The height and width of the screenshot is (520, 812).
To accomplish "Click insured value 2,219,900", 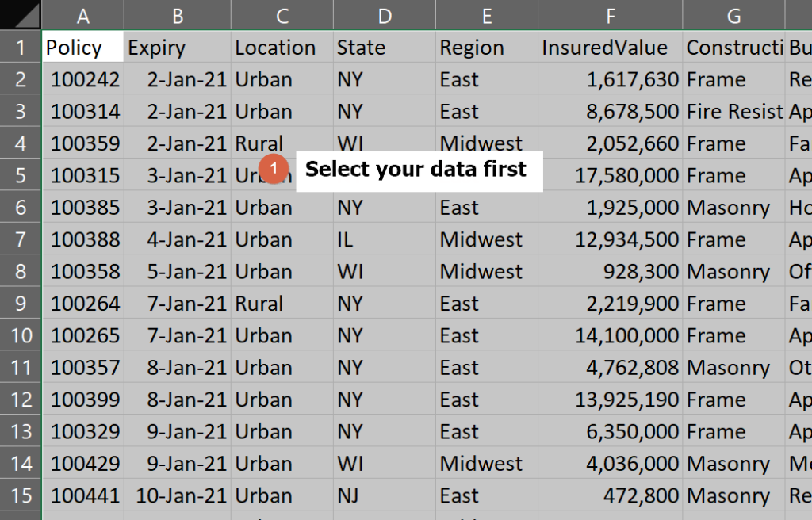I will click(610, 303).
